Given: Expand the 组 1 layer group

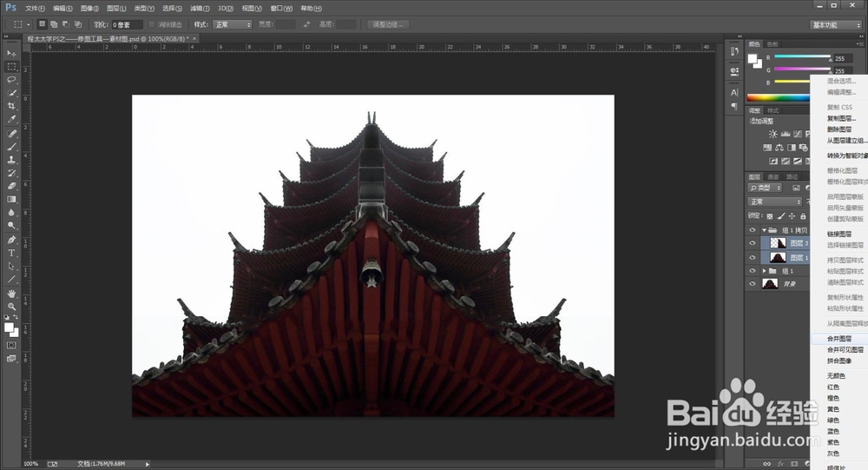Looking at the screenshot, I should coord(763,271).
